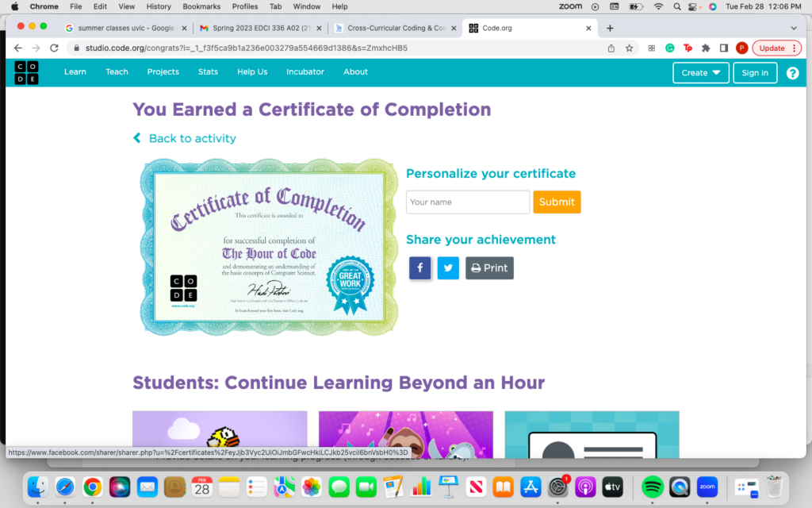Click the Sign in button

coord(755,73)
